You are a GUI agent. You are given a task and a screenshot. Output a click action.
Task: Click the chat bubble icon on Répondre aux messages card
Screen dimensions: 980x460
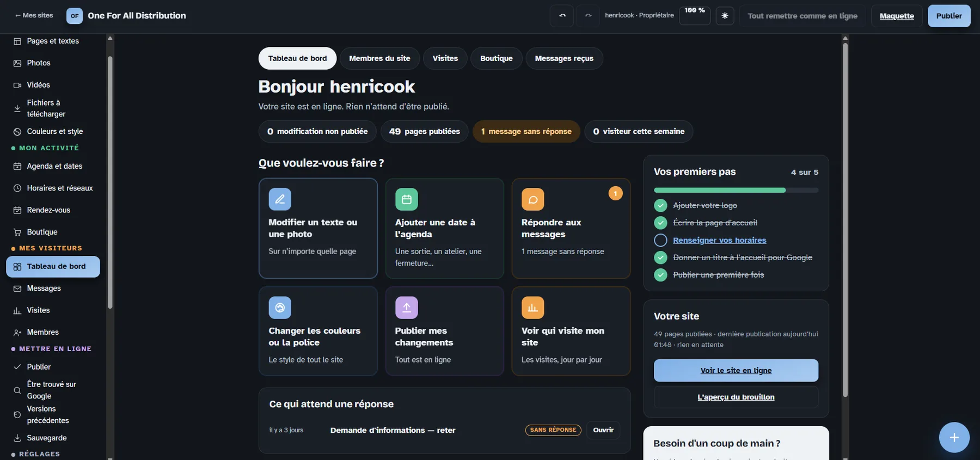tap(532, 199)
